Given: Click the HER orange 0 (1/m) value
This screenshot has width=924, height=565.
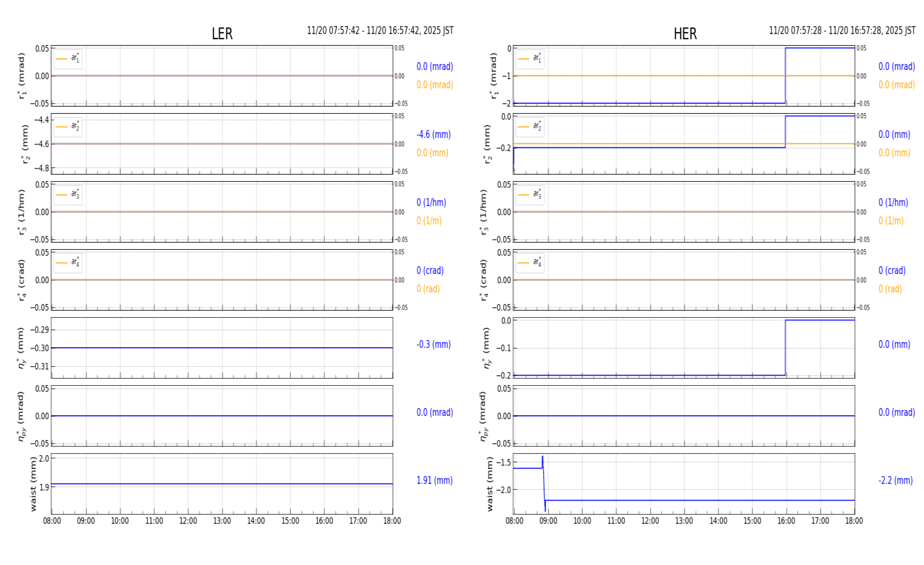Looking at the screenshot, I should 891,221.
